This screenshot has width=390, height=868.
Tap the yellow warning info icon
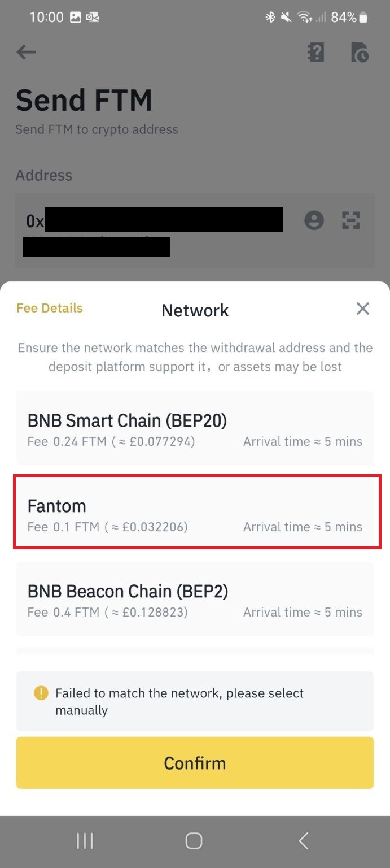pos(41,693)
